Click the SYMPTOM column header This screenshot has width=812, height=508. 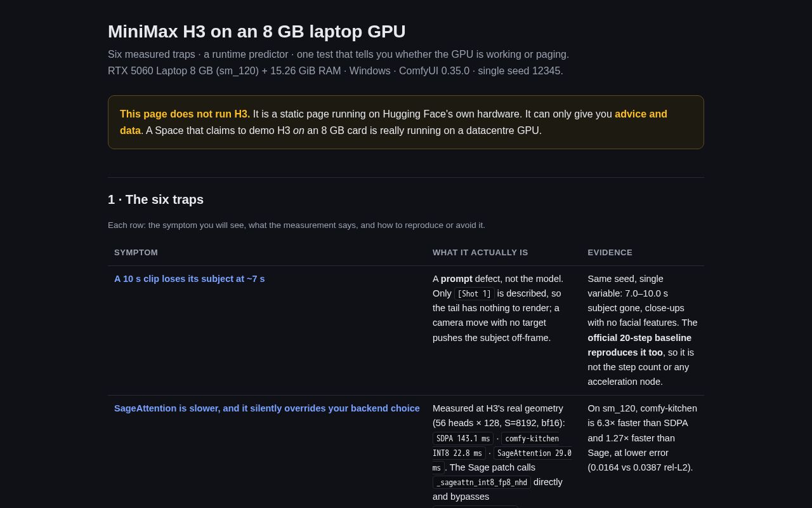coord(136,253)
